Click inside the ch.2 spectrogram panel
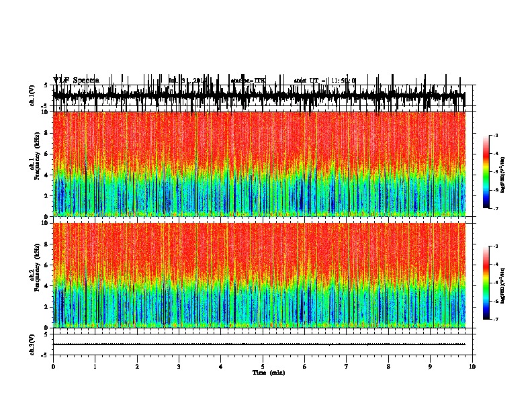 pos(259,275)
